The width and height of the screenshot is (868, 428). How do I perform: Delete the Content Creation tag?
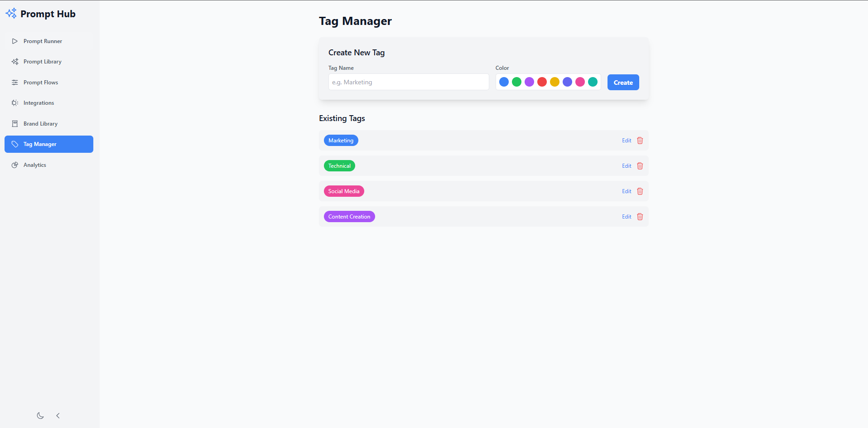640,217
